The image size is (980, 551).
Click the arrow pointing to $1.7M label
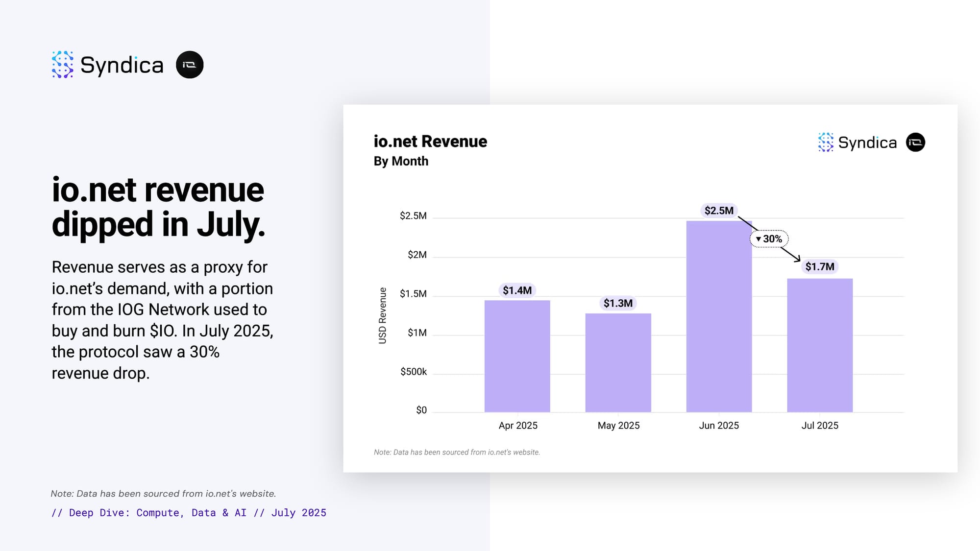click(791, 254)
